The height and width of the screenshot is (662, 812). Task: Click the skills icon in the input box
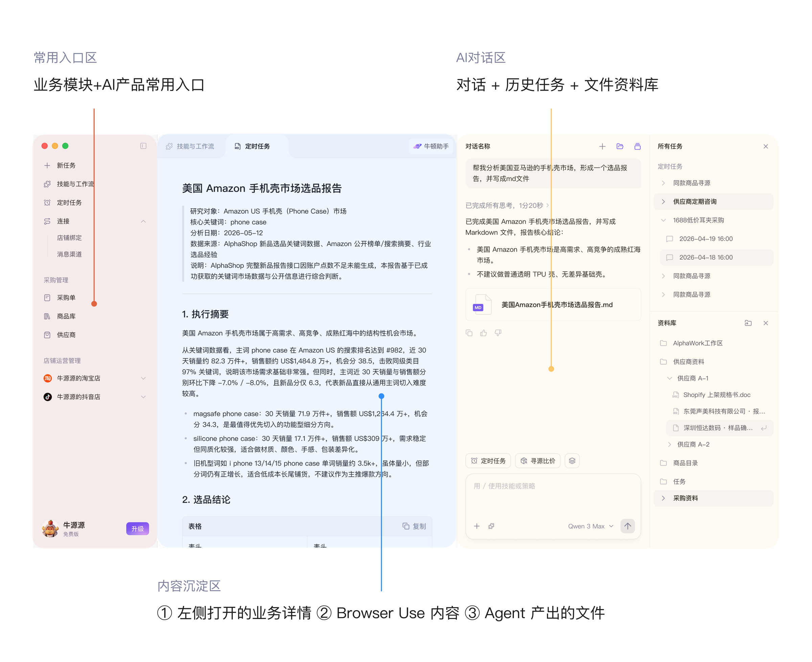492,526
